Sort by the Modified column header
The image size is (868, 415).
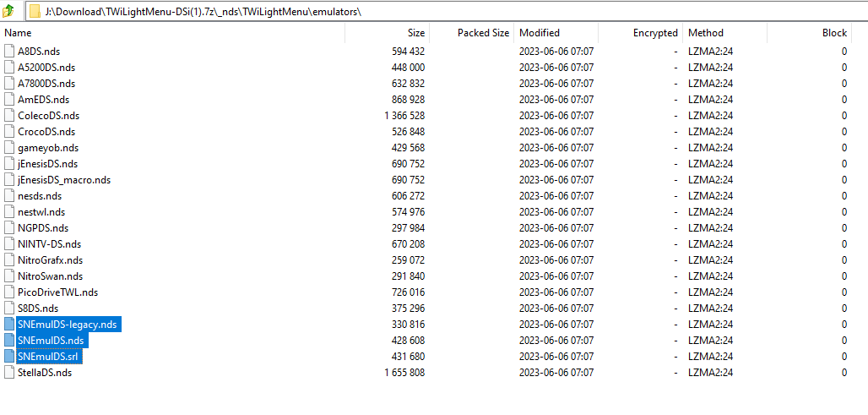540,33
